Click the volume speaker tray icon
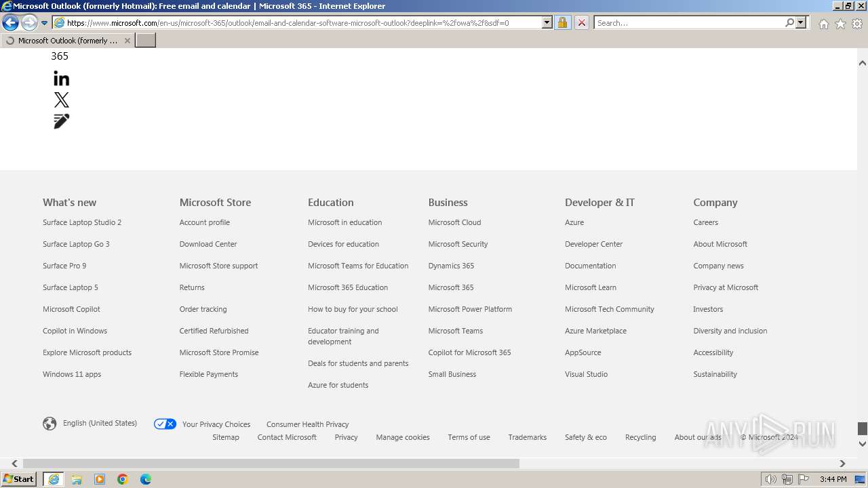This screenshot has width=868, height=488. pyautogui.click(x=770, y=479)
